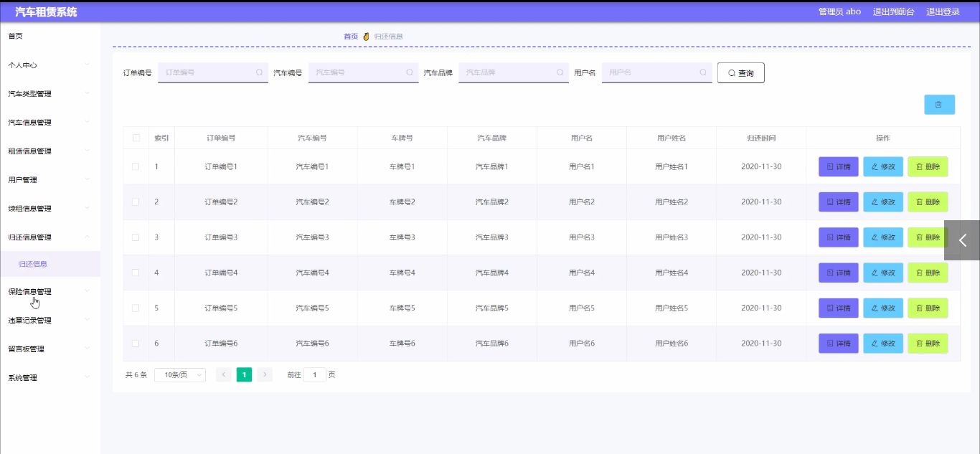This screenshot has height=454, width=980.
Task: Click the green page 1 pagination button
Action: 244,374
